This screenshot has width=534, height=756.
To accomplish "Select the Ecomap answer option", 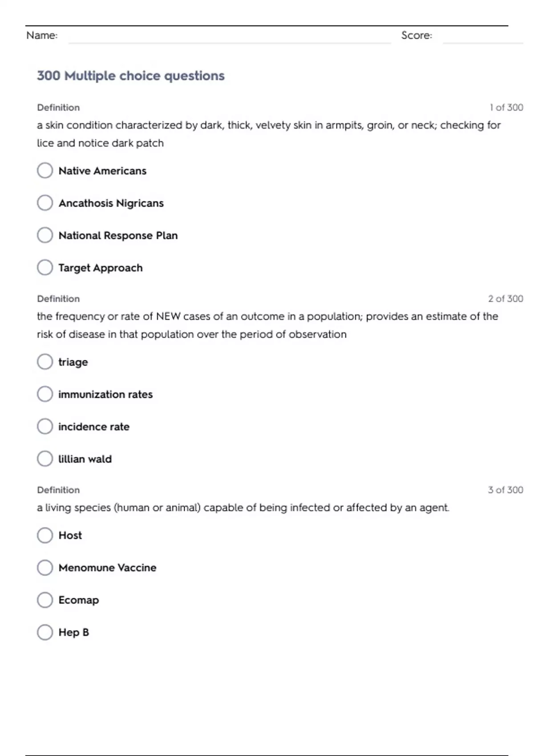I will (45, 600).
